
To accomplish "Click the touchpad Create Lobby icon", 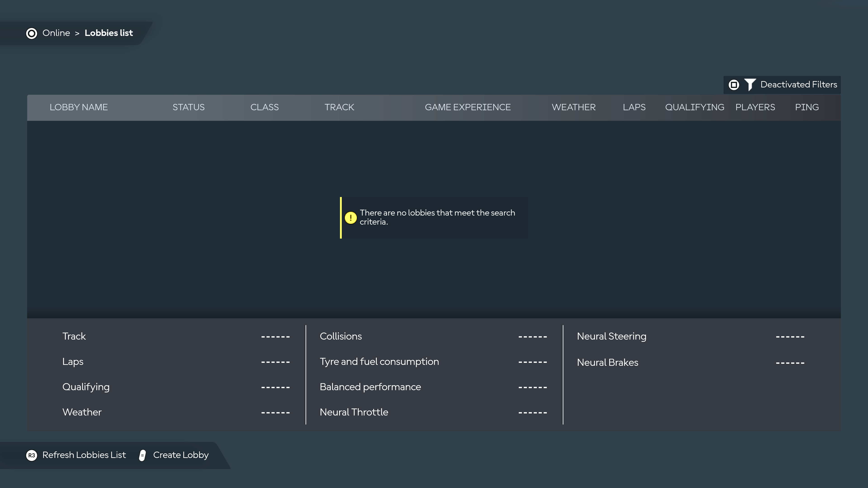I will tap(142, 455).
